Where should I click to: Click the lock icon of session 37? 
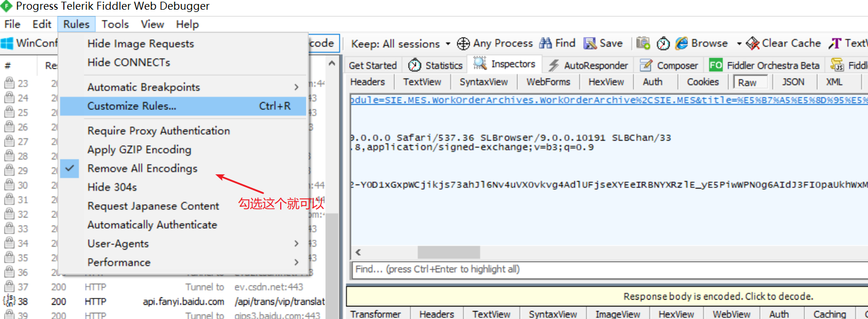(x=9, y=287)
